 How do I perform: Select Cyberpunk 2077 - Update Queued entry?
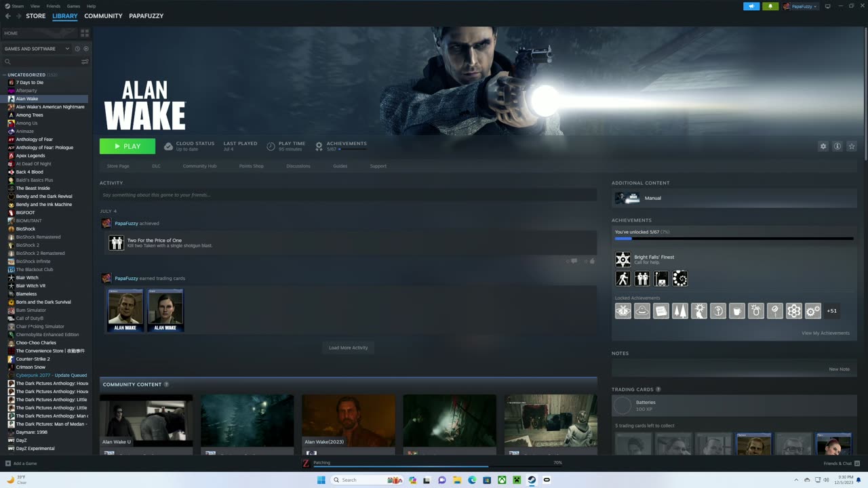[x=52, y=375]
